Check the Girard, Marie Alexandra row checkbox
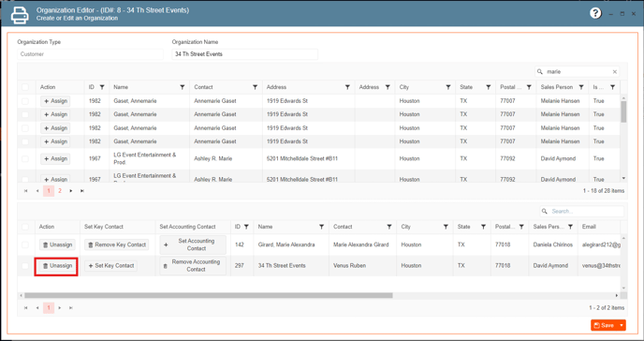The height and width of the screenshot is (341, 644). [x=25, y=245]
